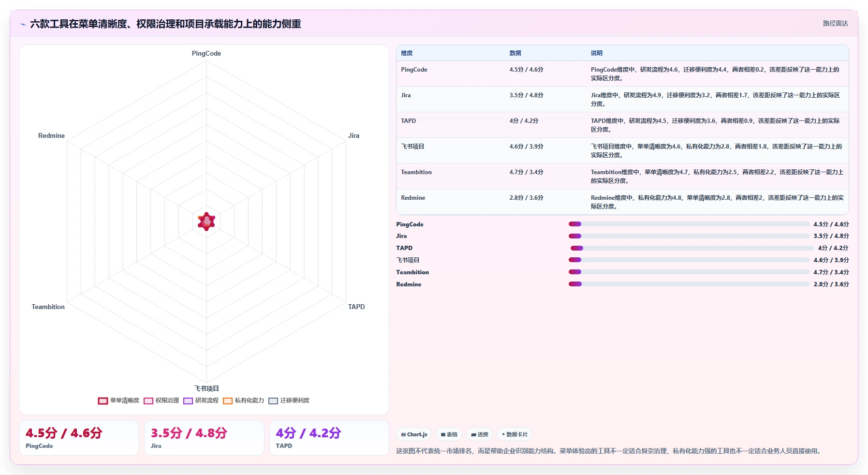Image resolution: width=868 pixels, height=475 pixels.
Task: Click the Jira radar axis label
Action: pyautogui.click(x=353, y=136)
